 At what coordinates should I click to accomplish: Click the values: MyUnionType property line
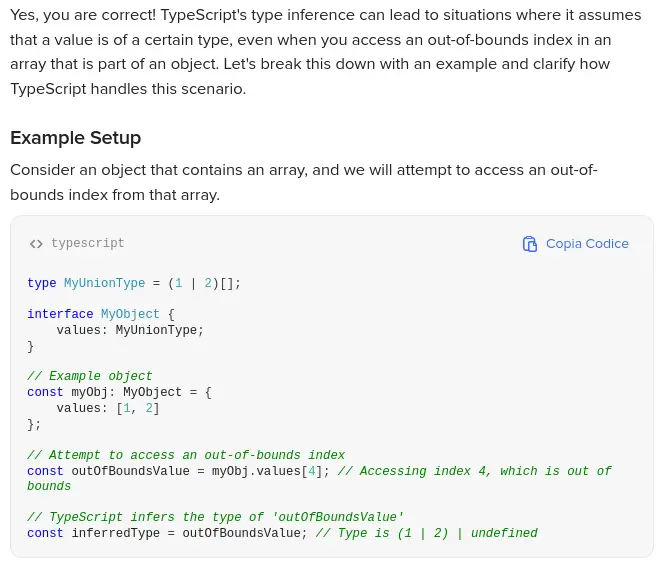130,330
